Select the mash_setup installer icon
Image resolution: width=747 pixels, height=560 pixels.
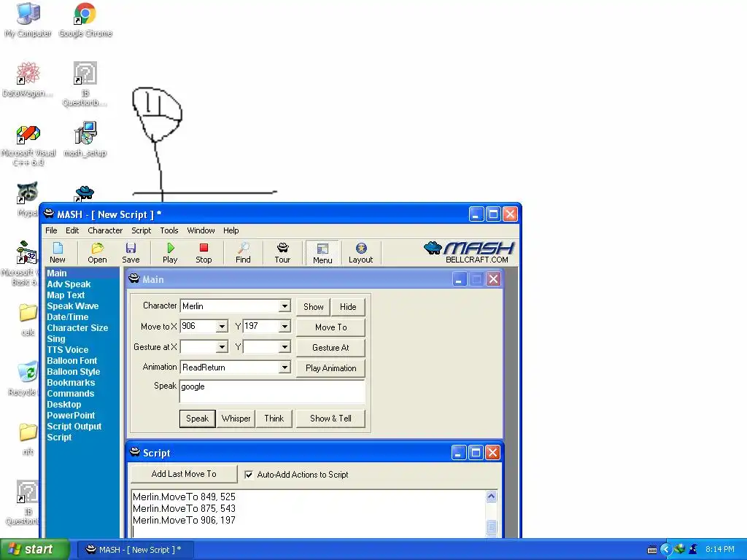tap(85, 139)
